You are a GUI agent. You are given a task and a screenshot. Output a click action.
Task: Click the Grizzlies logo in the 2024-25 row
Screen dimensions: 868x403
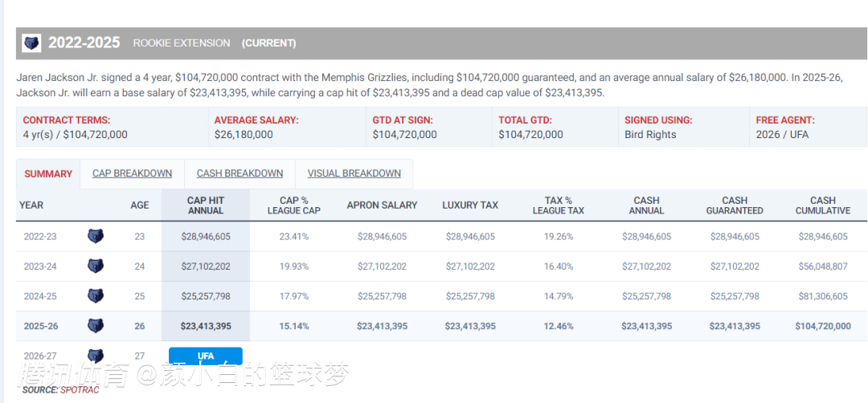tap(96, 296)
